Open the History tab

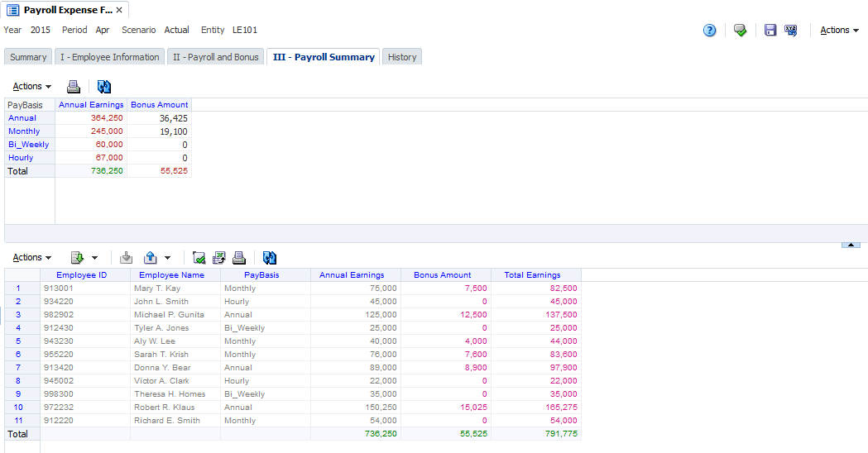click(x=402, y=57)
